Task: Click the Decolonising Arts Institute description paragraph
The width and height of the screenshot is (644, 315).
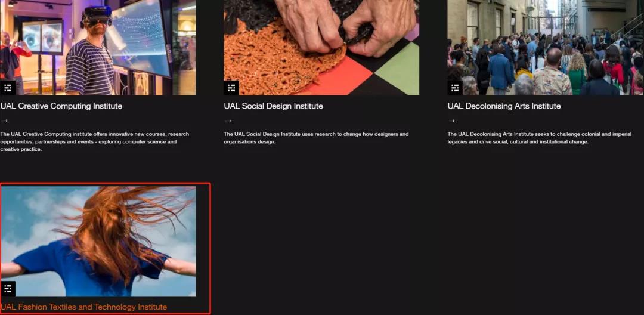Action: click(x=539, y=138)
